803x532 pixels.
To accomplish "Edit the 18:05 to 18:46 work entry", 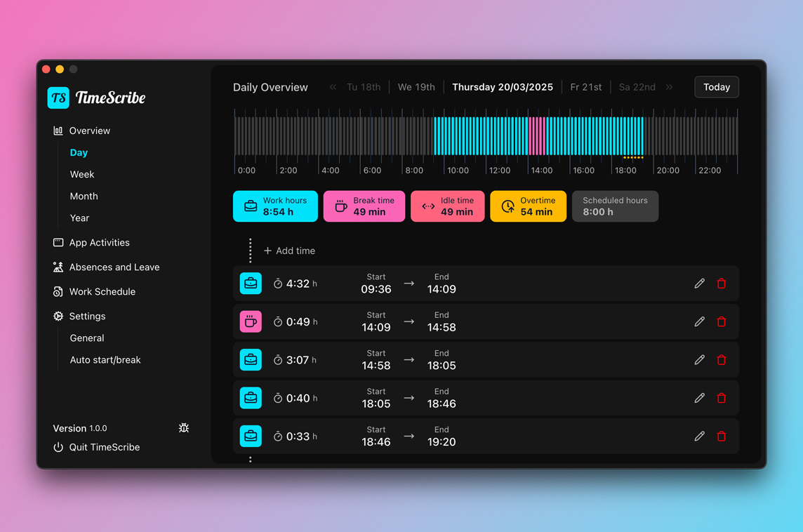I will (699, 398).
